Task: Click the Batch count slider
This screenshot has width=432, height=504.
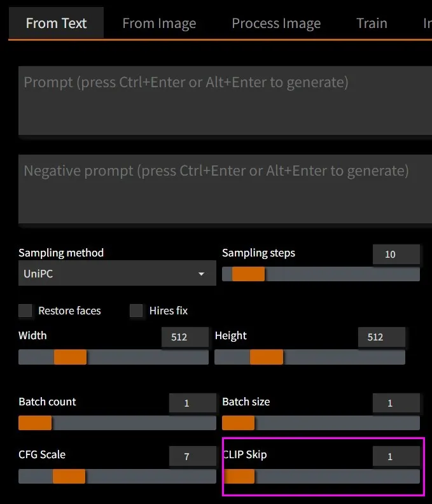Action: 117,423
